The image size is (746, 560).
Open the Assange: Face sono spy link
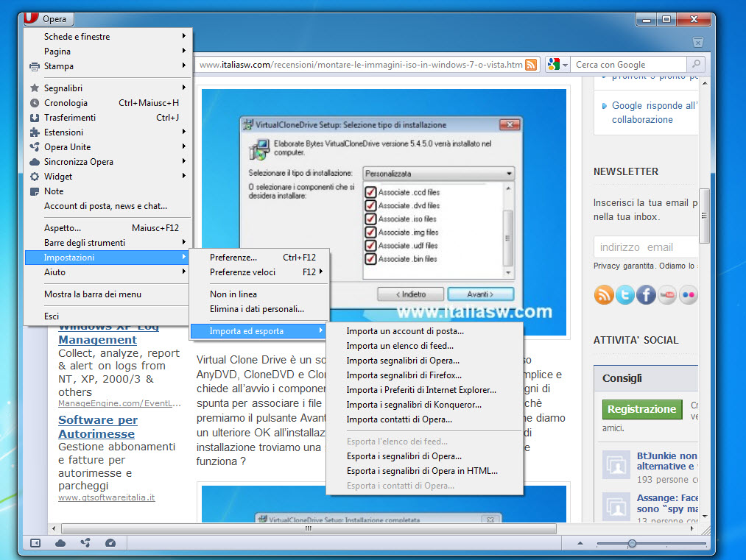pos(667,503)
